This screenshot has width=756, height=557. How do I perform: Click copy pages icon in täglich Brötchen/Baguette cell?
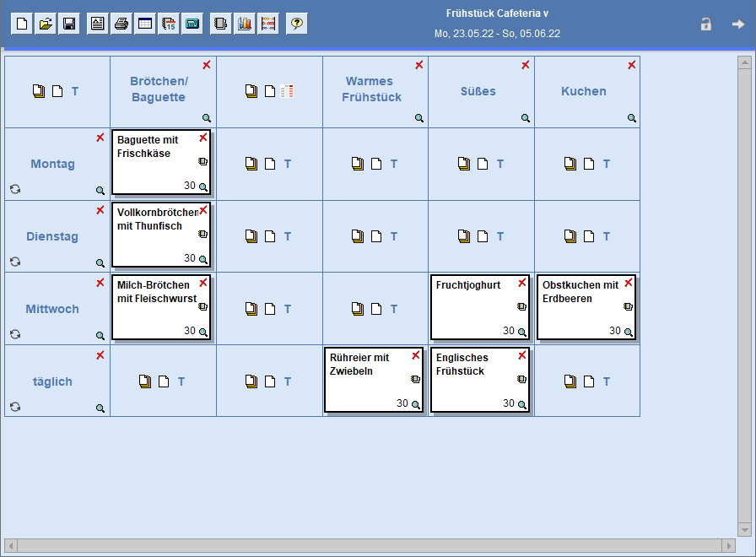(145, 381)
